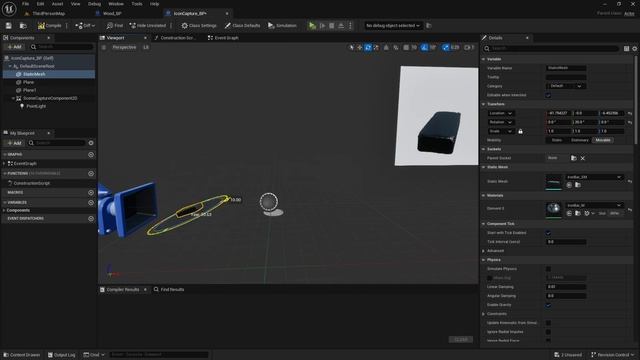Add a new macro with plus icon
Image resolution: width=640 pixels, height=360 pixels.
[91, 192]
